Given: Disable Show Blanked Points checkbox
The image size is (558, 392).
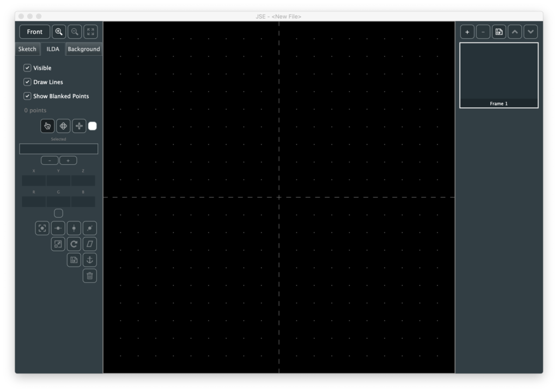Looking at the screenshot, I should pyautogui.click(x=27, y=97).
